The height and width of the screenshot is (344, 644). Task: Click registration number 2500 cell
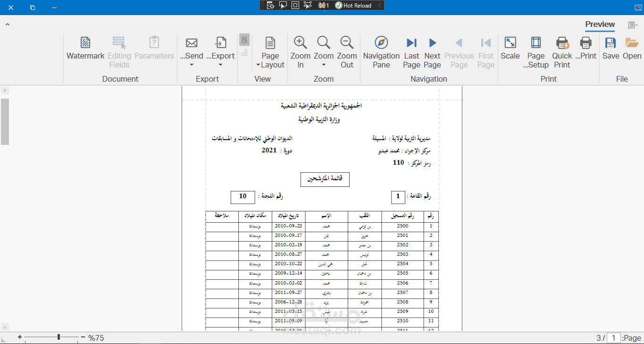(402, 226)
